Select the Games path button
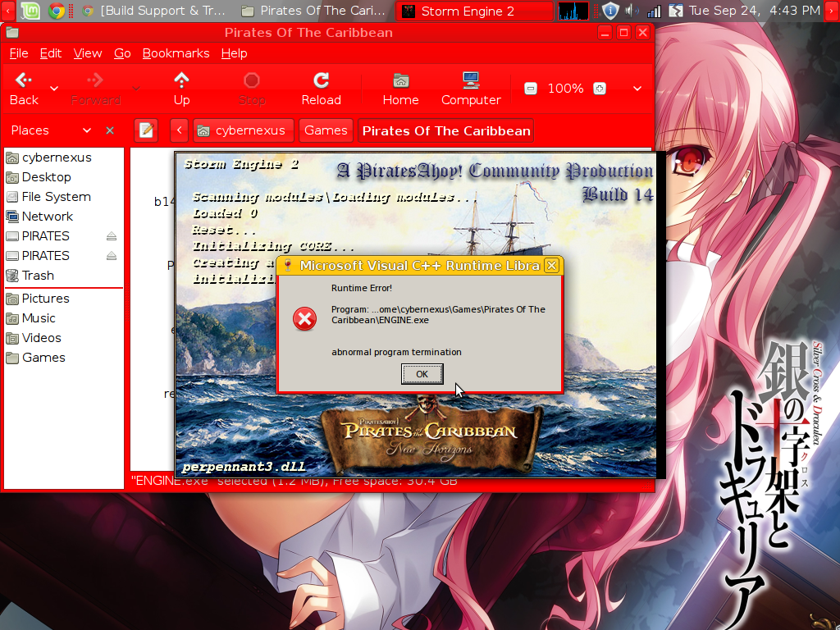Viewport: 840px width, 630px height. click(x=326, y=130)
